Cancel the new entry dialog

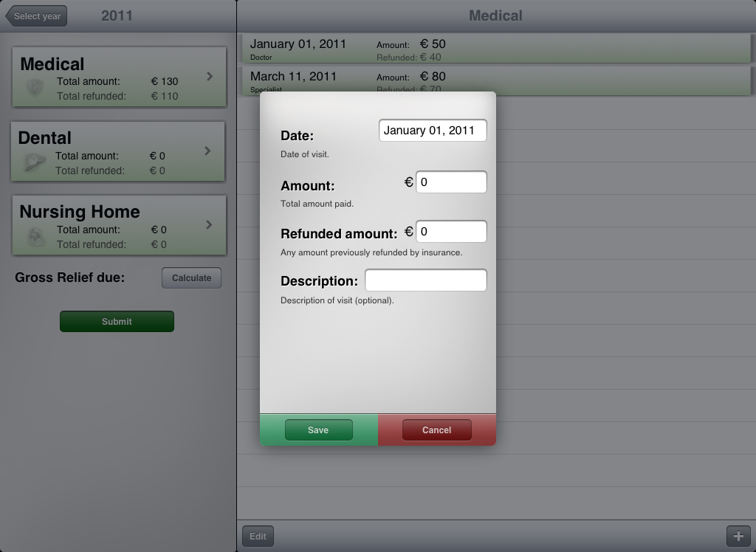tap(436, 430)
